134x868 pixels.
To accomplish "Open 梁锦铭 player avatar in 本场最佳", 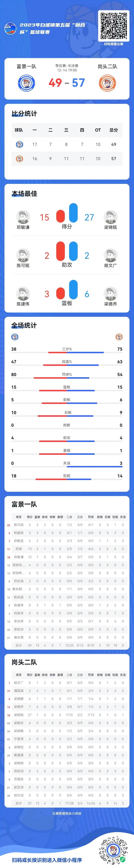I will coord(110,217).
